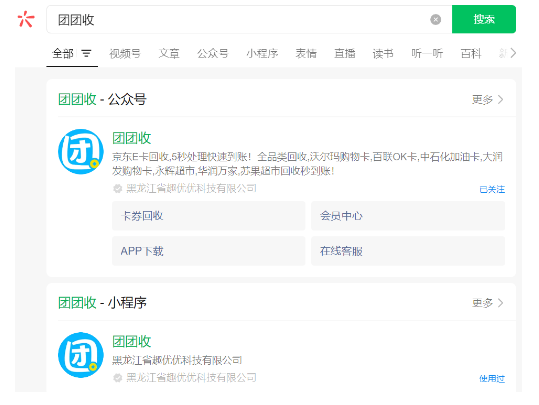Open the filter icon beside 全部
This screenshot has width=539, height=405.
(x=86, y=54)
